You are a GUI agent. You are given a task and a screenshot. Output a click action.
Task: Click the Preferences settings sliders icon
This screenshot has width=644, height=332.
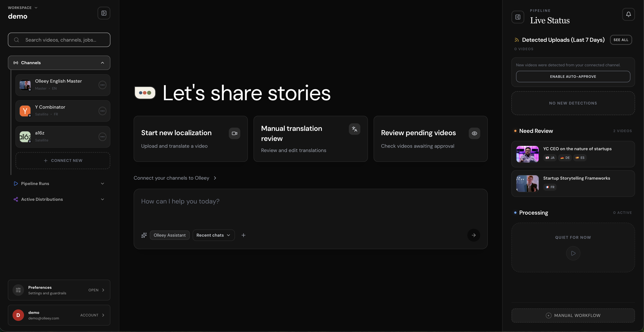pos(18,290)
